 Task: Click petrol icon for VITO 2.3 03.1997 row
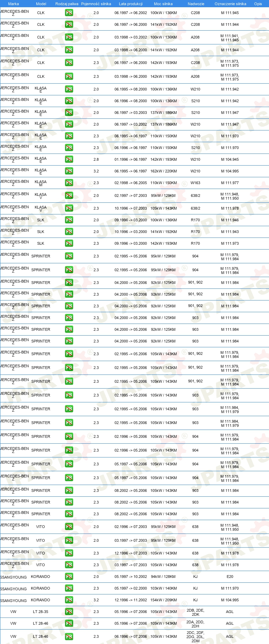tap(69, 565)
